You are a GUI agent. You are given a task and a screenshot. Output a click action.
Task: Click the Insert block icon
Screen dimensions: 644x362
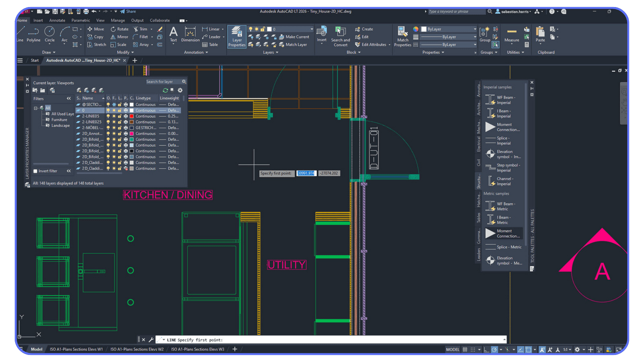tap(322, 34)
